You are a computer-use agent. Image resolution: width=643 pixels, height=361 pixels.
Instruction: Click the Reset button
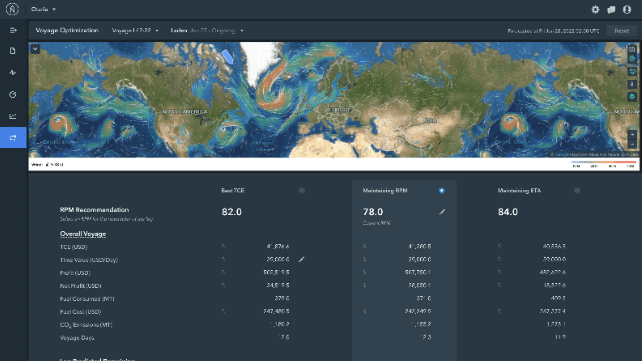click(x=621, y=31)
